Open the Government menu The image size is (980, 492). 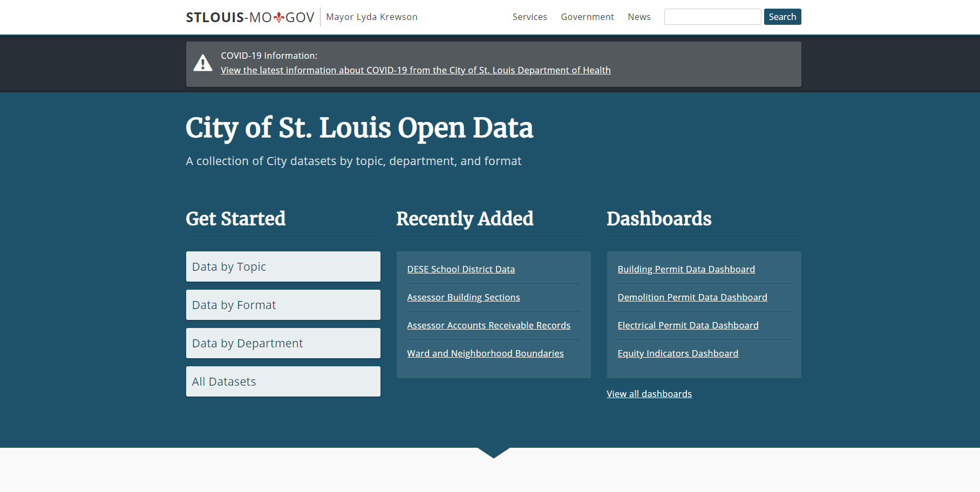click(x=587, y=17)
